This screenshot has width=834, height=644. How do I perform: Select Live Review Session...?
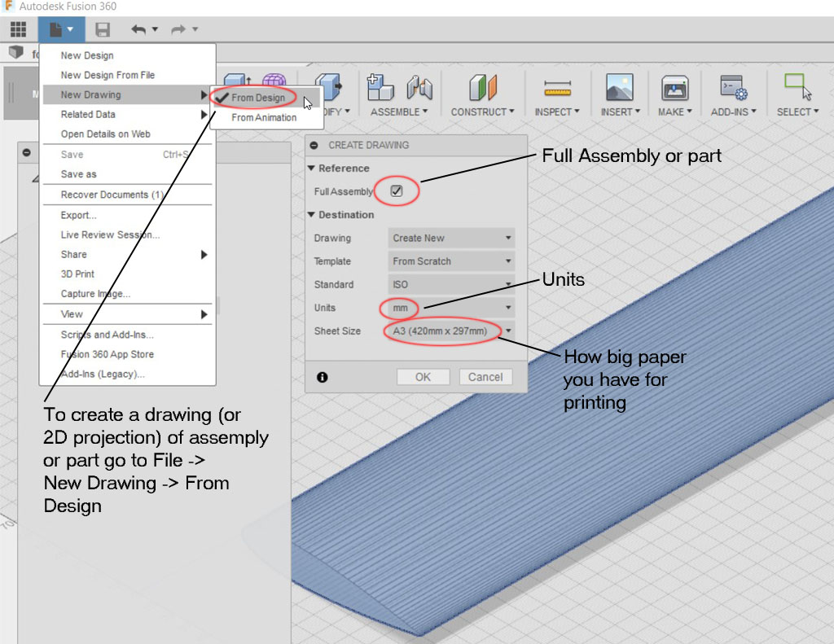click(x=128, y=234)
